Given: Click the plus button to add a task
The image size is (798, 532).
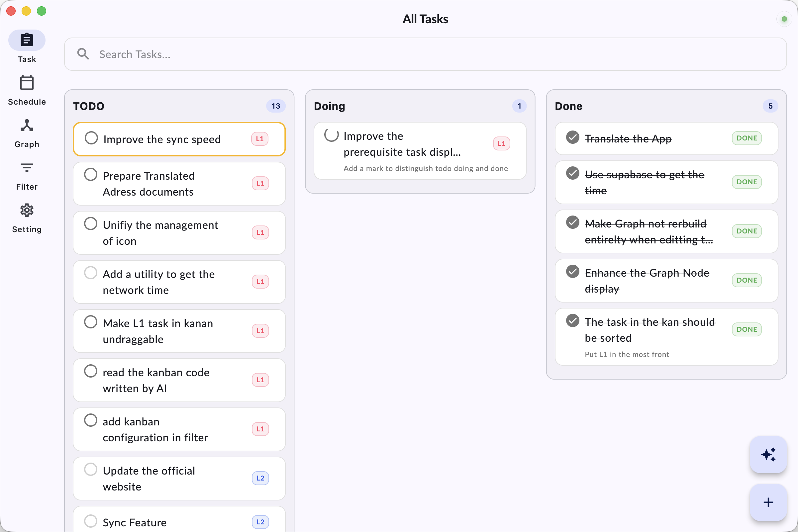Looking at the screenshot, I should click(x=768, y=502).
